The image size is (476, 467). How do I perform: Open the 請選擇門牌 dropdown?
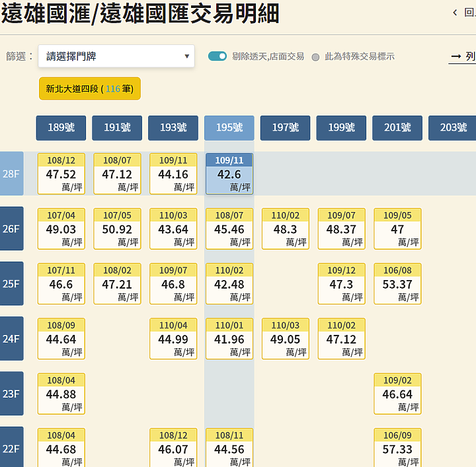(x=116, y=56)
